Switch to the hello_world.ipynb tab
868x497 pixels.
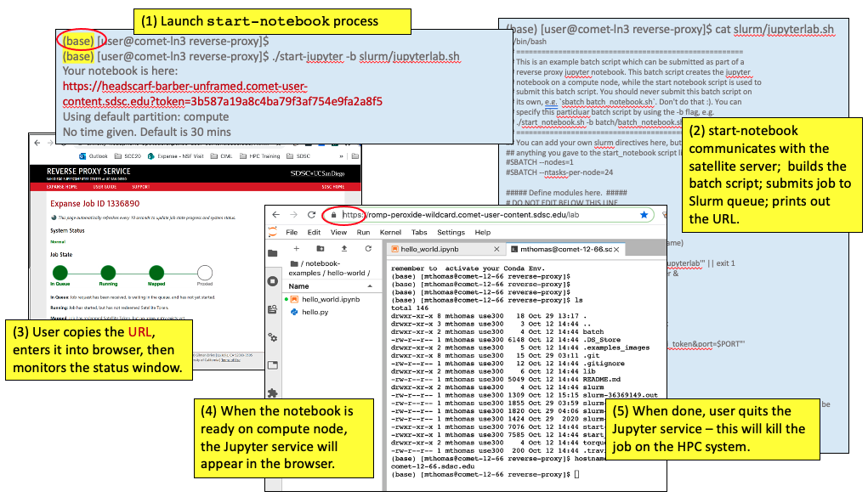[x=429, y=250]
